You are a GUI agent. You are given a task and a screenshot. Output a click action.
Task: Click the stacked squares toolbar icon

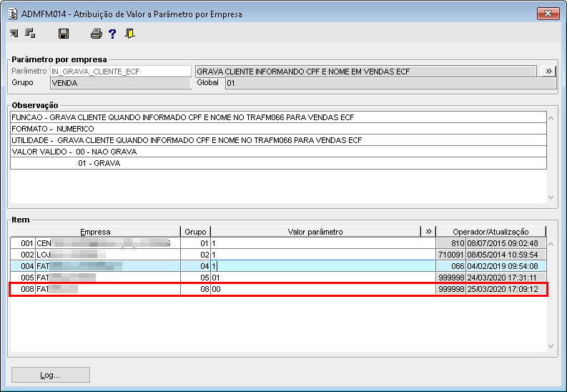30,34
